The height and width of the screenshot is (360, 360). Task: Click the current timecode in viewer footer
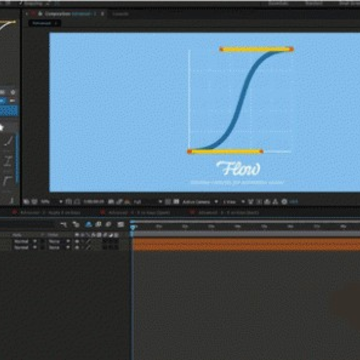tap(94, 202)
